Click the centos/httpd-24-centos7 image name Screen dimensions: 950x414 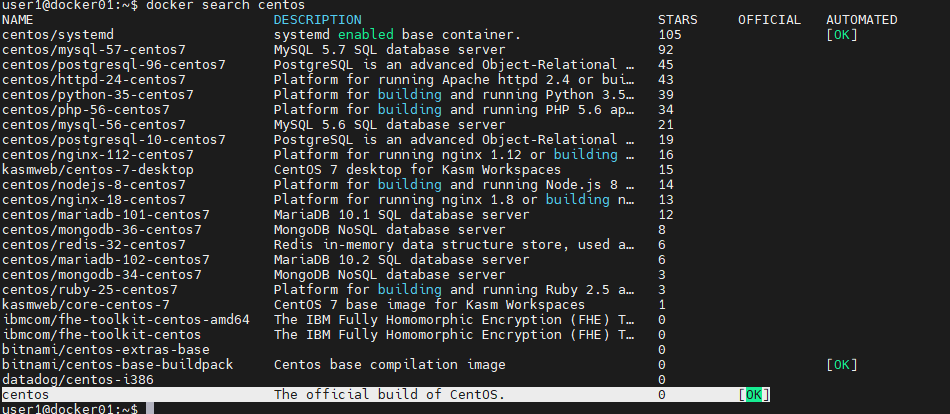coord(94,80)
